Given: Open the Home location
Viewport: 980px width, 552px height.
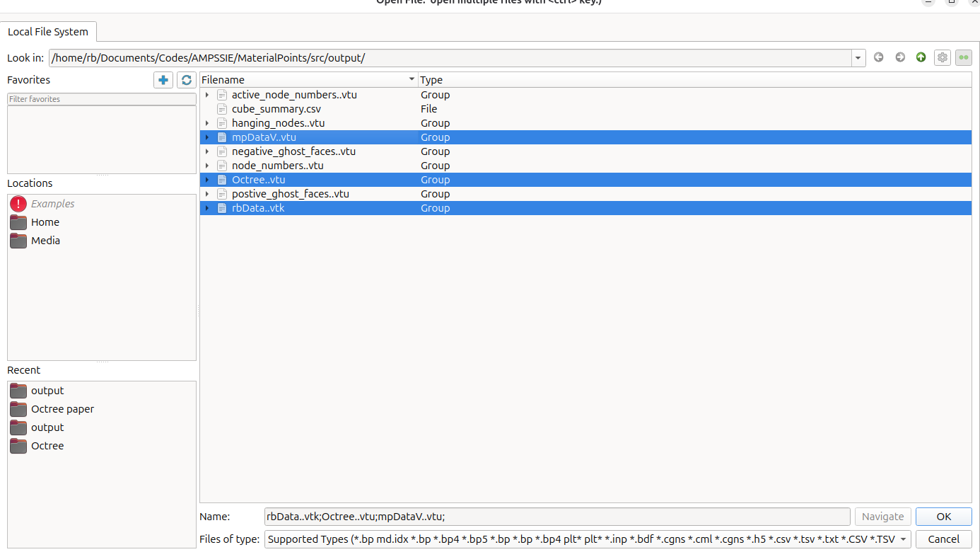Looking at the screenshot, I should click(45, 222).
